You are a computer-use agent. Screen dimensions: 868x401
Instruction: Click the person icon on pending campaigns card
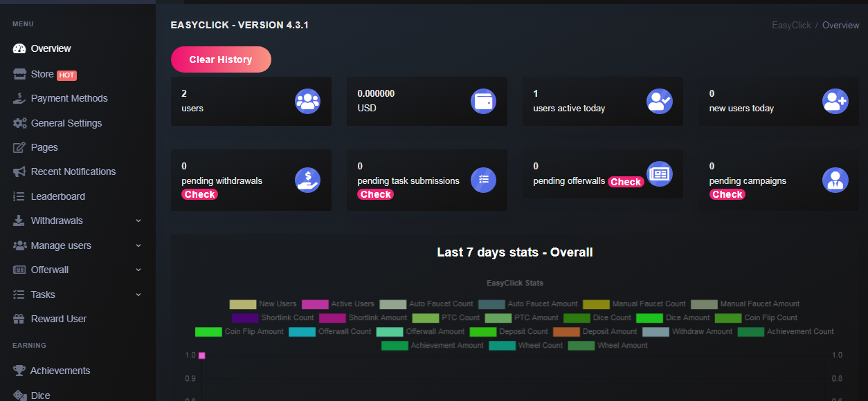coord(835,180)
